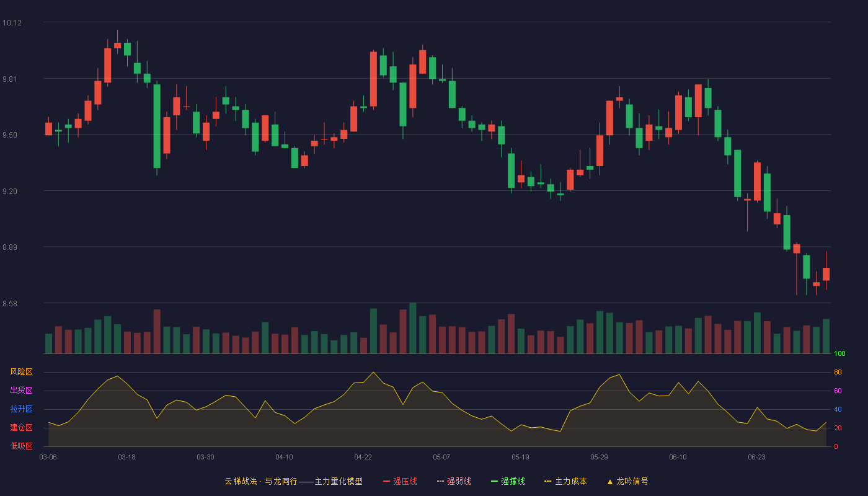Click the 9.50 price axis label
Screen dimensions: 868x496
pos(10,135)
